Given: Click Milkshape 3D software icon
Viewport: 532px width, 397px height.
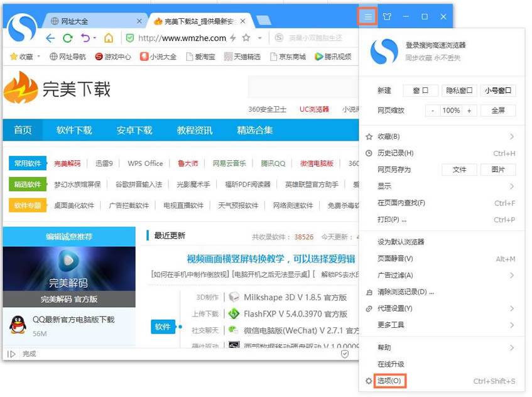Looking at the screenshot, I should [x=234, y=297].
